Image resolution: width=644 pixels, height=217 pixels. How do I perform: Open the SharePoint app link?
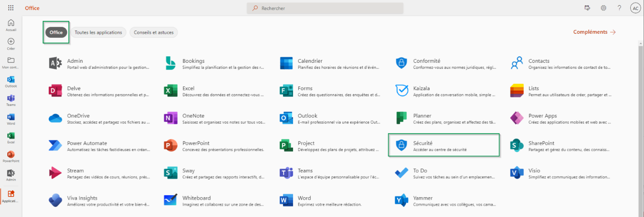[x=541, y=143]
